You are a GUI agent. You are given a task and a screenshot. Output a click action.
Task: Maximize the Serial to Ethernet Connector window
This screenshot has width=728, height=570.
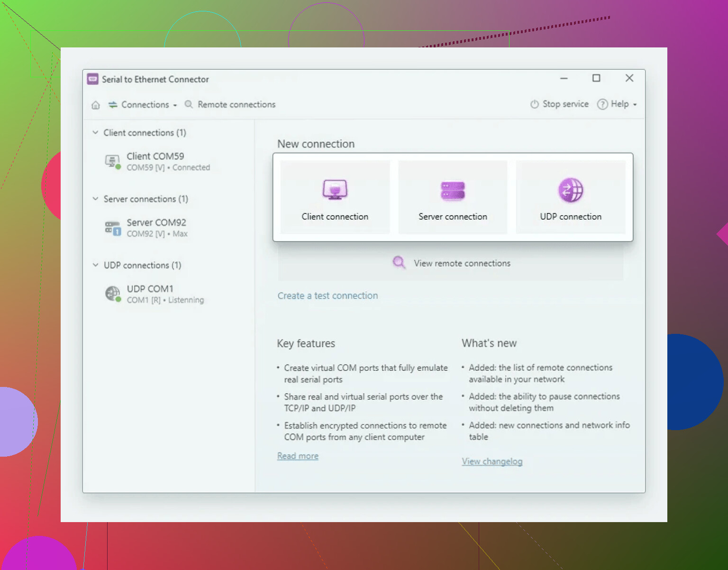point(596,78)
